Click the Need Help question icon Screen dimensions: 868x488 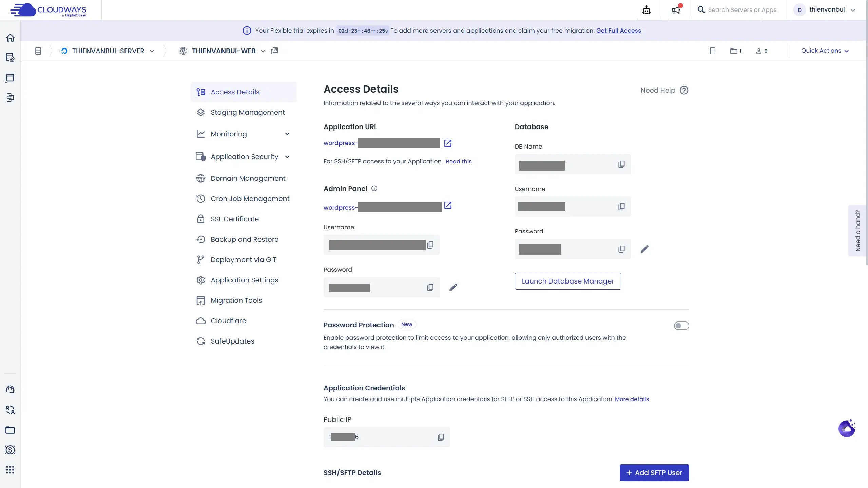(684, 90)
